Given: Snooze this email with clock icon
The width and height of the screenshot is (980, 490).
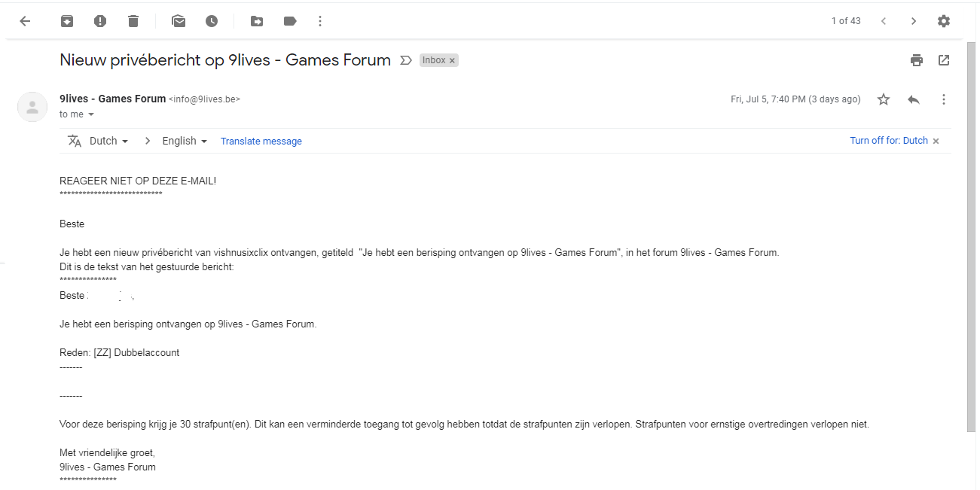Looking at the screenshot, I should coord(212,21).
